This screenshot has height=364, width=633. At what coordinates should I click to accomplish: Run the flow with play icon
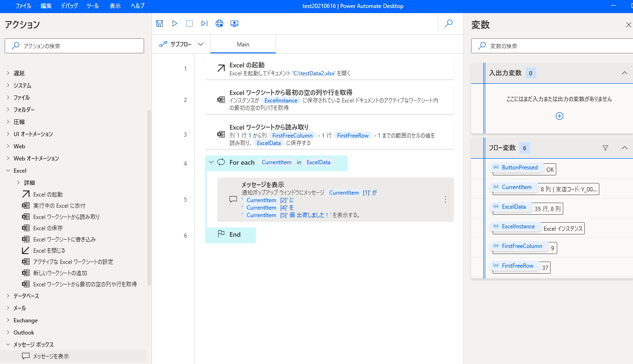[x=175, y=23]
